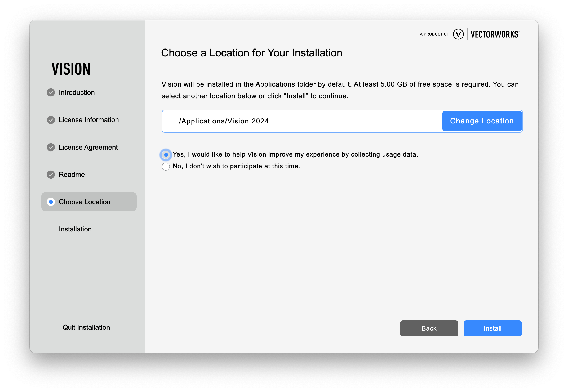This screenshot has width=568, height=392.
Task: Go Back to the previous step
Action: (x=429, y=328)
